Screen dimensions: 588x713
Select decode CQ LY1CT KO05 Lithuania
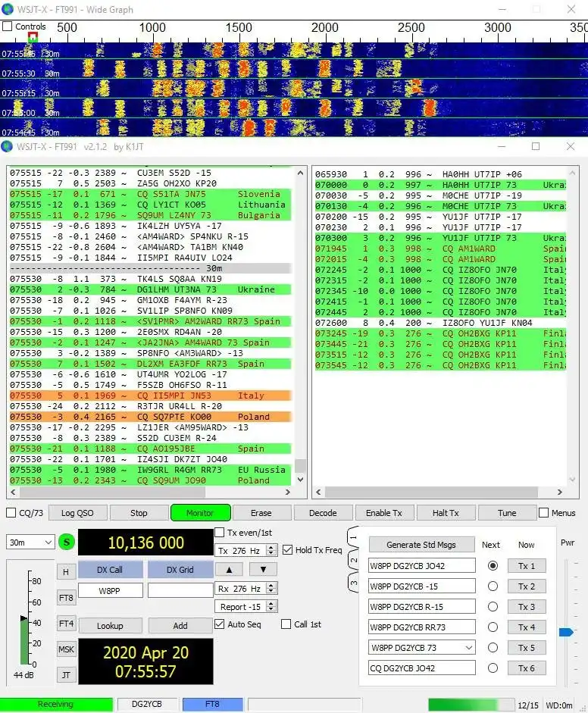[150, 205]
